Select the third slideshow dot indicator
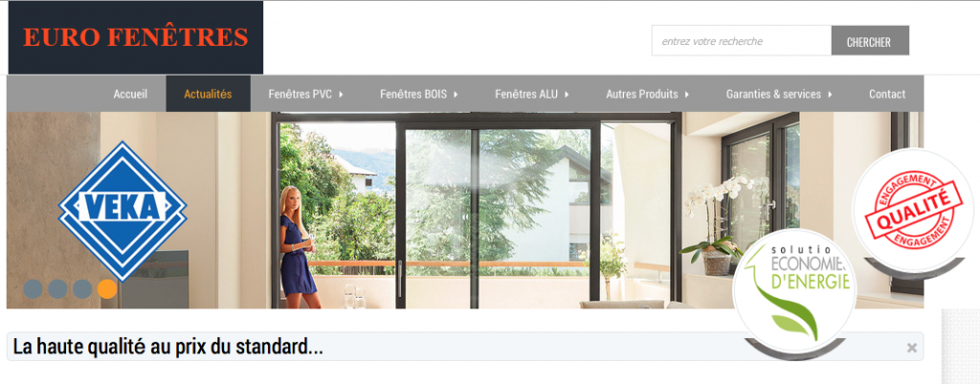The height and width of the screenshot is (384, 980). [x=82, y=289]
